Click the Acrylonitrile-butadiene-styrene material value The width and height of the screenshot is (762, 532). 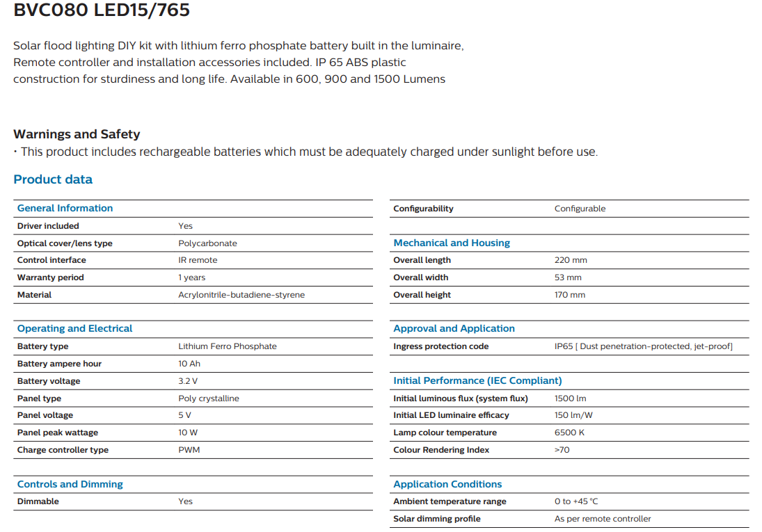tap(241, 295)
